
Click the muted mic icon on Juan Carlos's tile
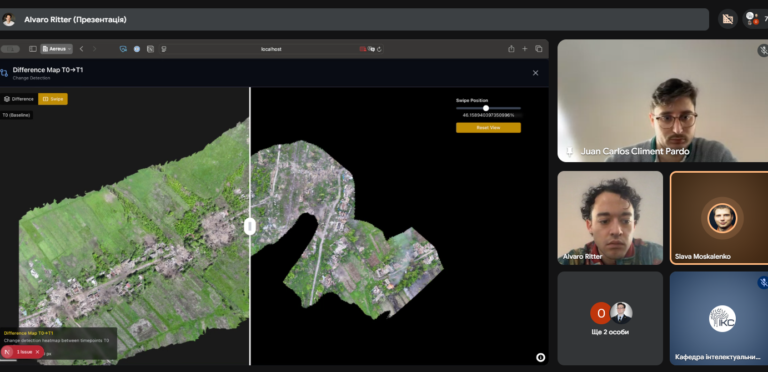pos(763,50)
